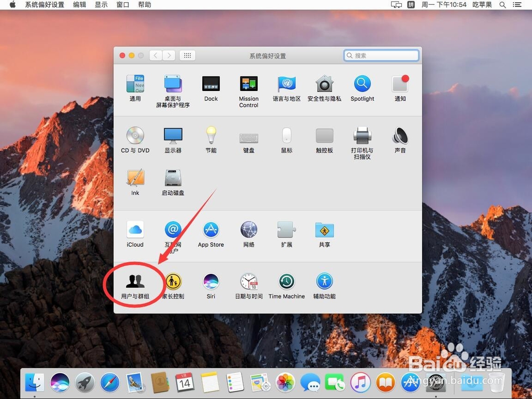Open 网络 (Network) preferences

pyautogui.click(x=248, y=234)
